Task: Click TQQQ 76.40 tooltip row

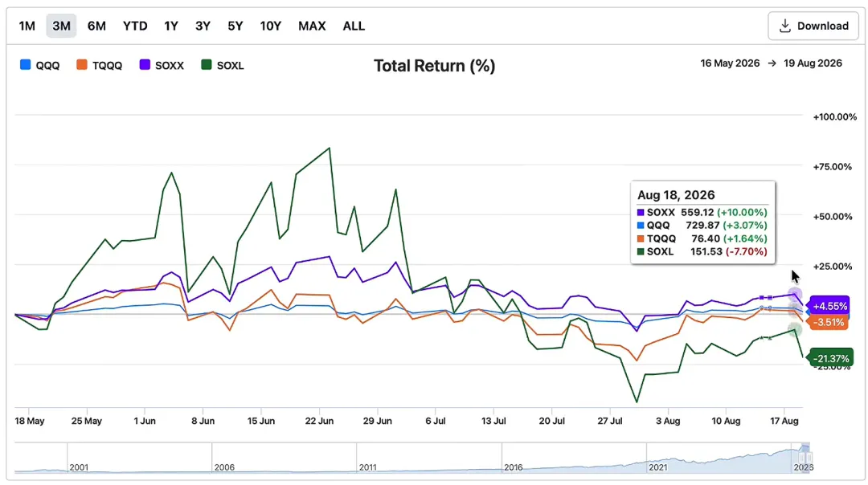Action: coord(702,239)
